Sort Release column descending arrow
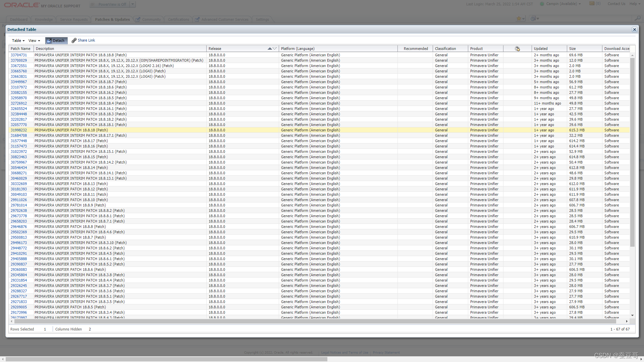 [x=275, y=49]
